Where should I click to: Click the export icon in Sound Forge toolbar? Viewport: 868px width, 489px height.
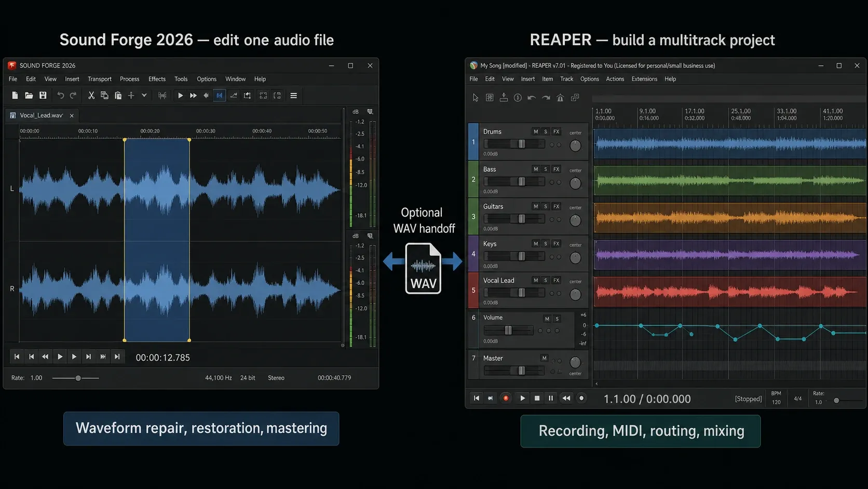[247, 96]
